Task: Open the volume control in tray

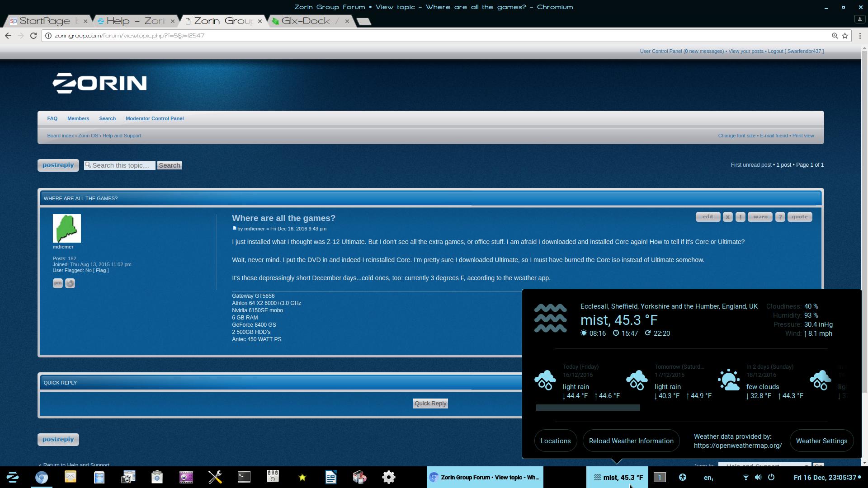Action: pos(758,477)
